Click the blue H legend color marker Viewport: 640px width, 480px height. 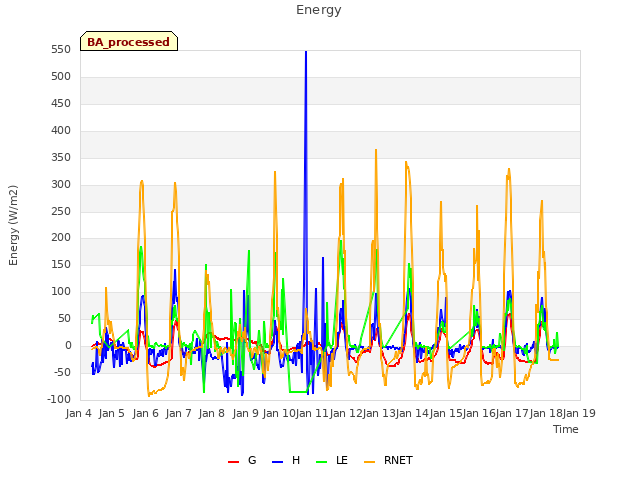point(277,462)
